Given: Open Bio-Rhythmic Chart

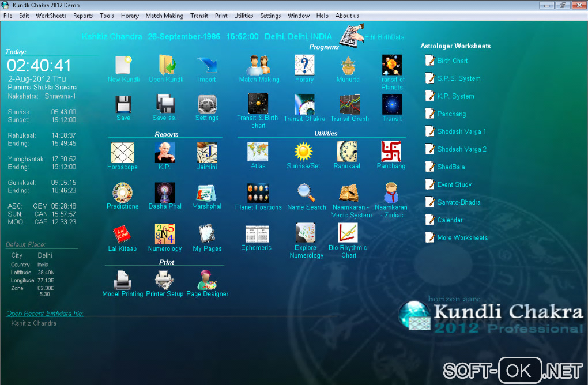Looking at the screenshot, I should coord(348,232).
